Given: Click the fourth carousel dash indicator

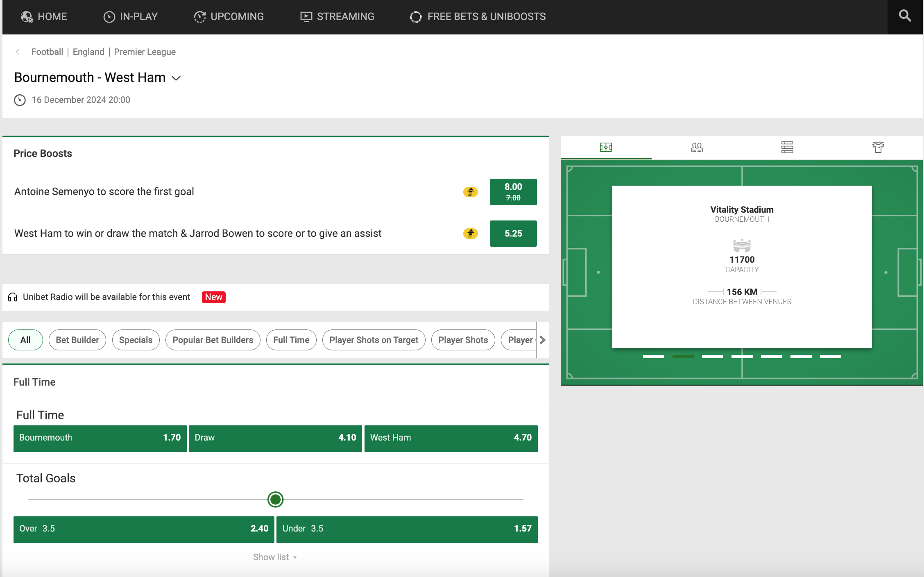Looking at the screenshot, I should pos(742,357).
